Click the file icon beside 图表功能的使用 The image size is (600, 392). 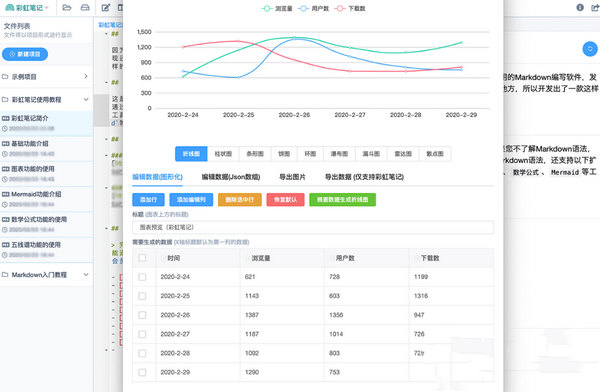(5, 169)
